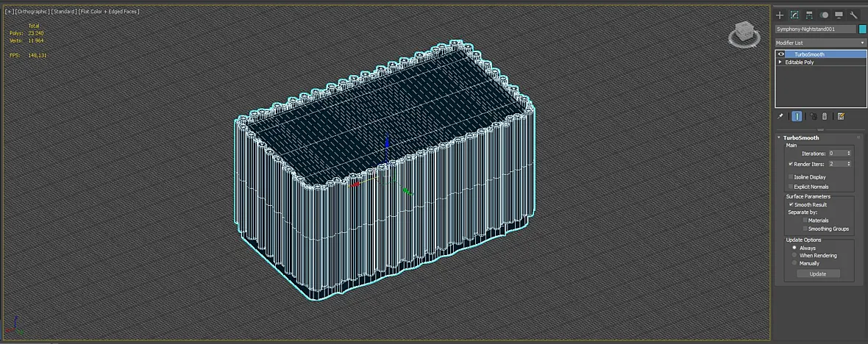The image size is (868, 344).
Task: Open the Display panel monitor icon
Action: pos(839,15)
